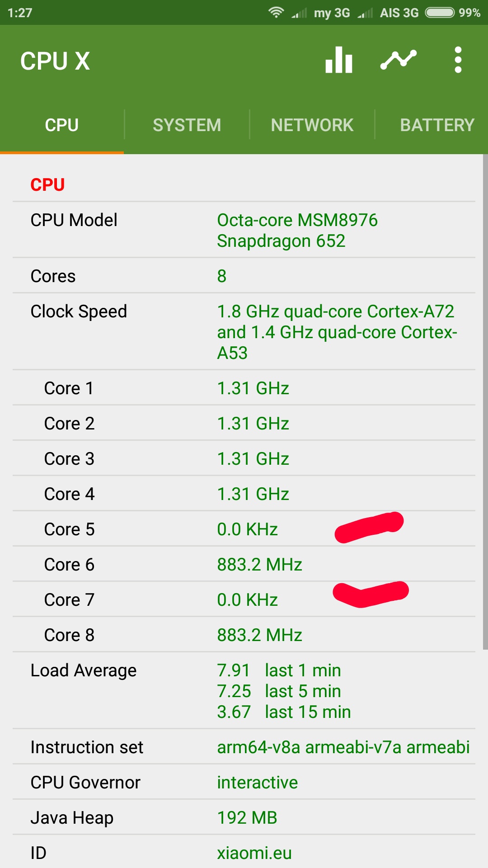488x868 pixels.
Task: Open the line graph monitor icon
Action: click(398, 60)
